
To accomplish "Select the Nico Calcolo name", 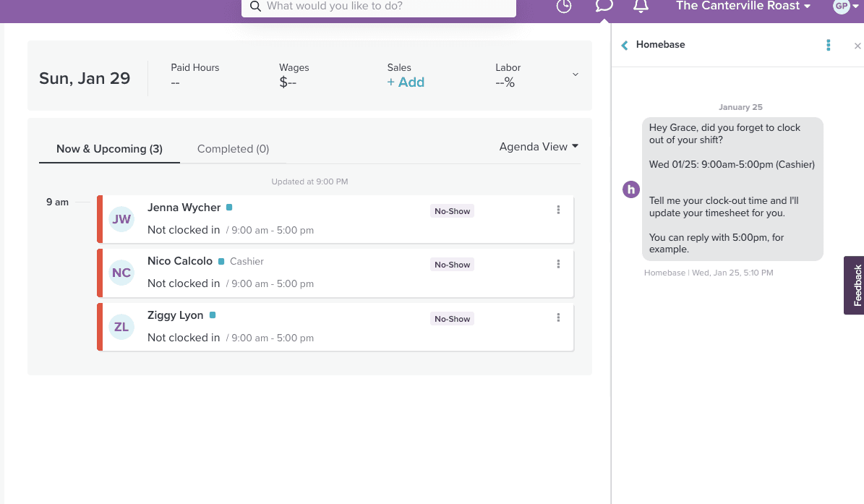I will [x=179, y=261].
